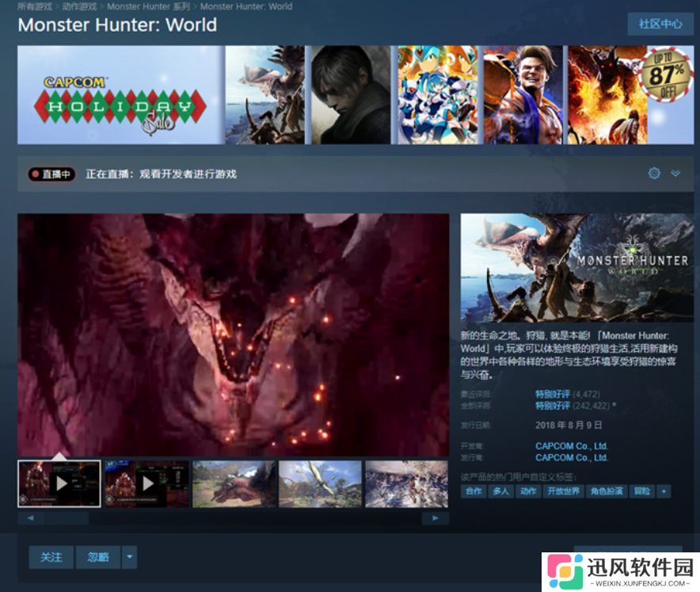Image resolution: width=700 pixels, height=592 pixels.
Task: Click the 所有游戏 breadcrumb link
Action: point(35,6)
